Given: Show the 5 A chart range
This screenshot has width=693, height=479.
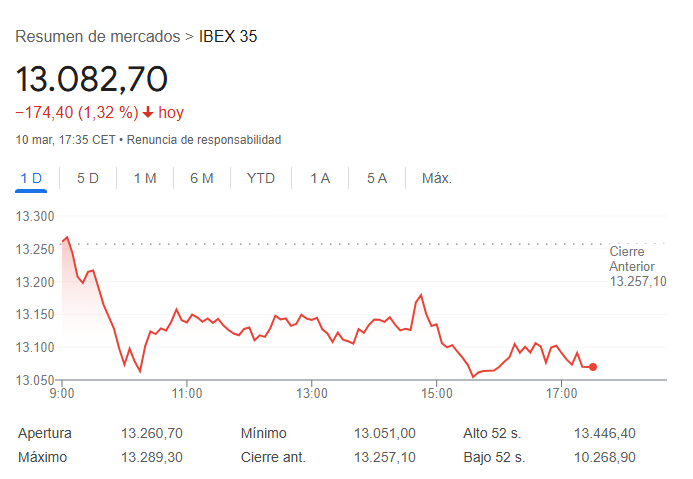Looking at the screenshot, I should point(377,178).
